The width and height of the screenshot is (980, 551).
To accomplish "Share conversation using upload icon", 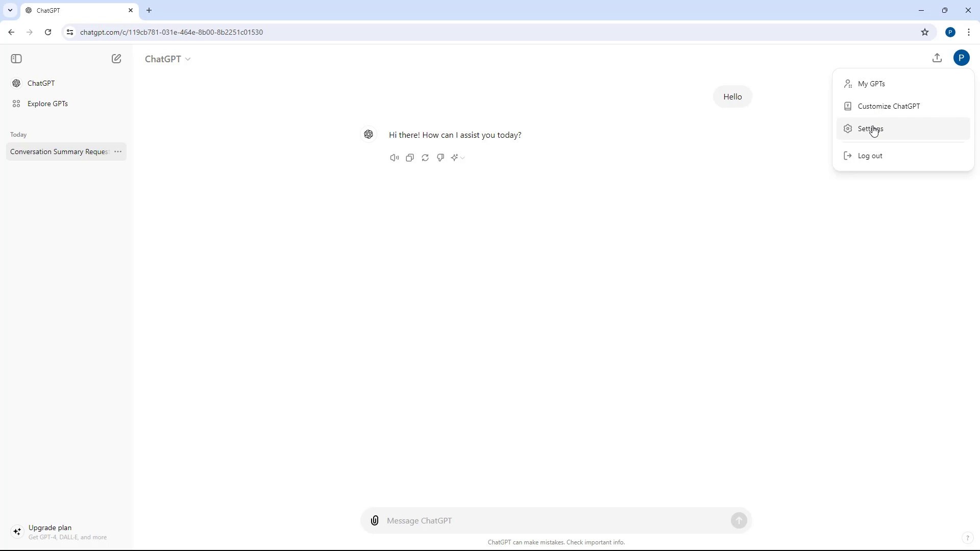I will coord(937,58).
